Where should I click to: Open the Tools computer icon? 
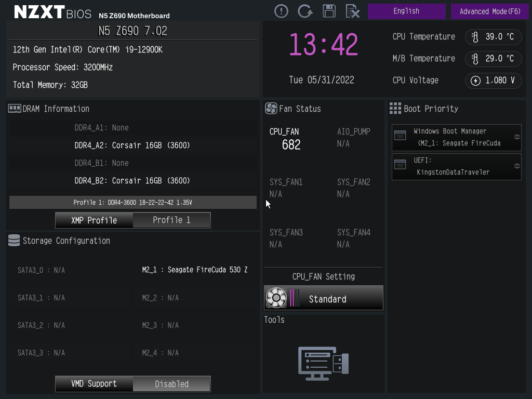(323, 363)
